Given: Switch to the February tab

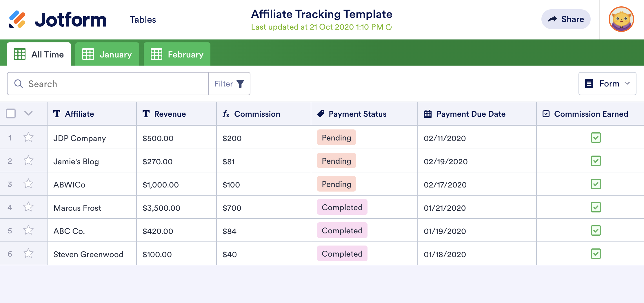Looking at the screenshot, I should click(x=177, y=54).
